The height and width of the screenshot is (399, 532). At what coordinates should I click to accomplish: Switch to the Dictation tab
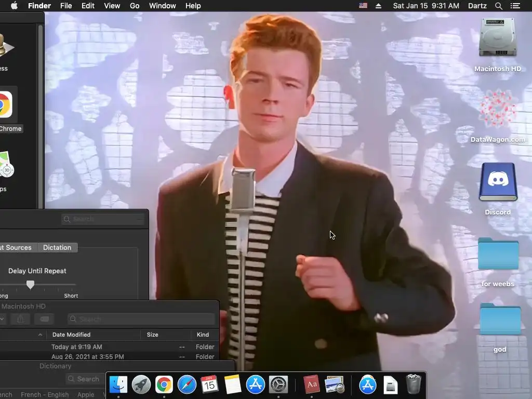(57, 247)
